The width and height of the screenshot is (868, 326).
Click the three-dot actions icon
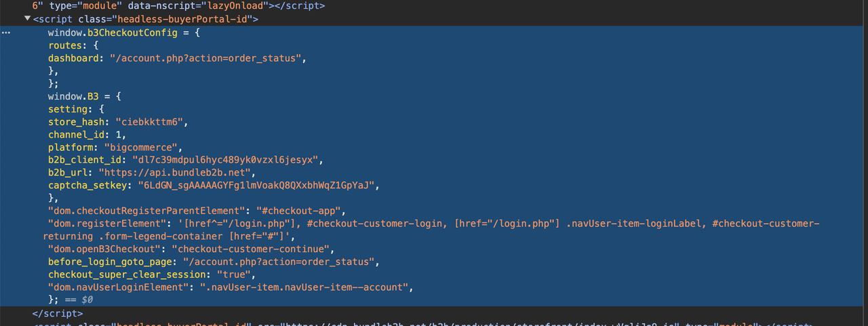pyautogui.click(x=7, y=33)
